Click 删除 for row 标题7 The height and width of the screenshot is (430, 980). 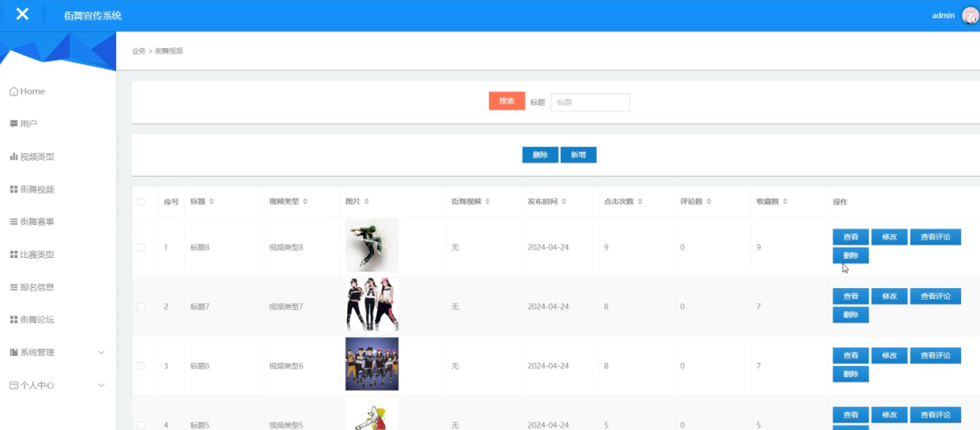tap(851, 315)
